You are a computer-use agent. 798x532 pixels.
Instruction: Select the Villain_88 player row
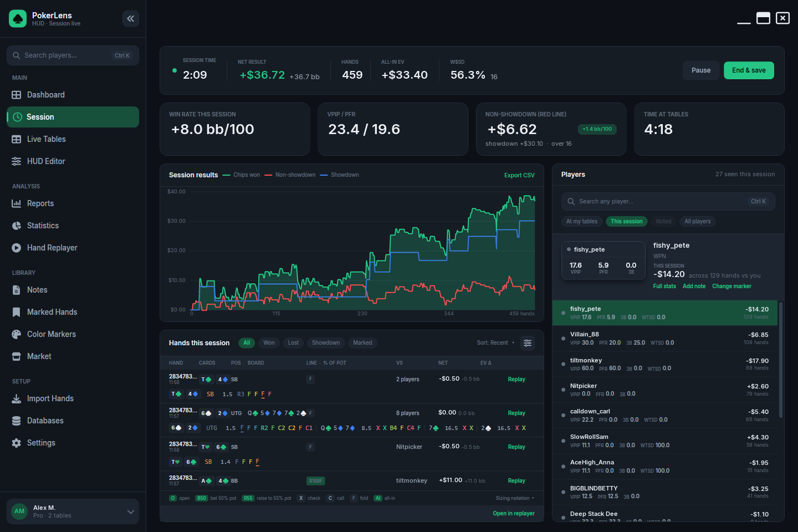(665, 339)
